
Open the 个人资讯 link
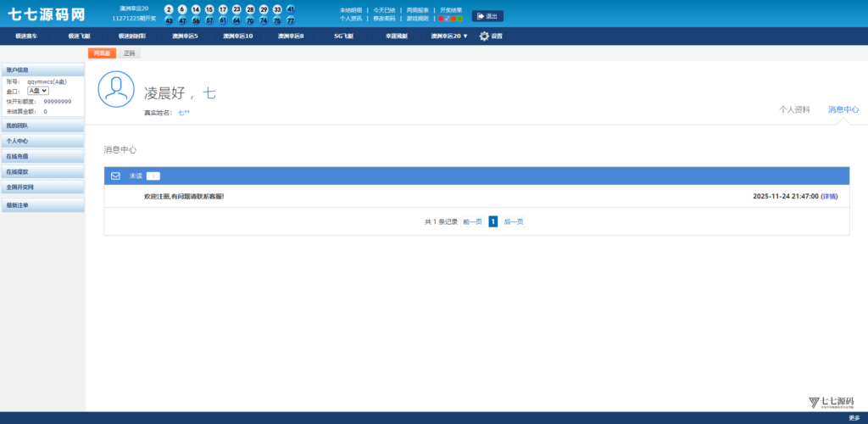click(x=350, y=19)
